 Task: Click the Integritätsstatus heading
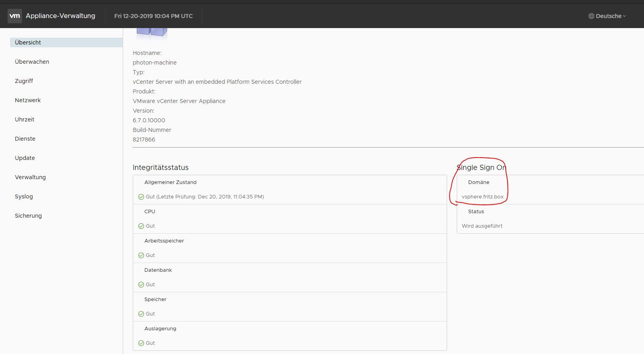[160, 168]
